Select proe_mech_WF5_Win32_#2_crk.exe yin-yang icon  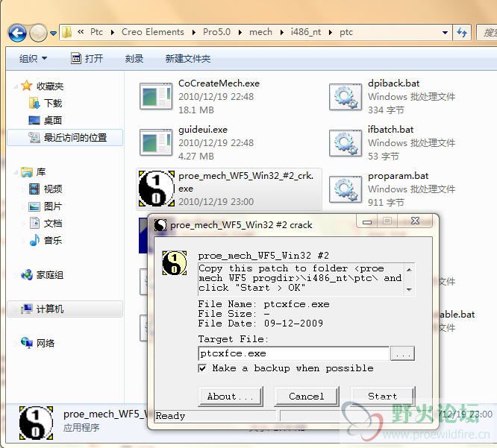157,189
